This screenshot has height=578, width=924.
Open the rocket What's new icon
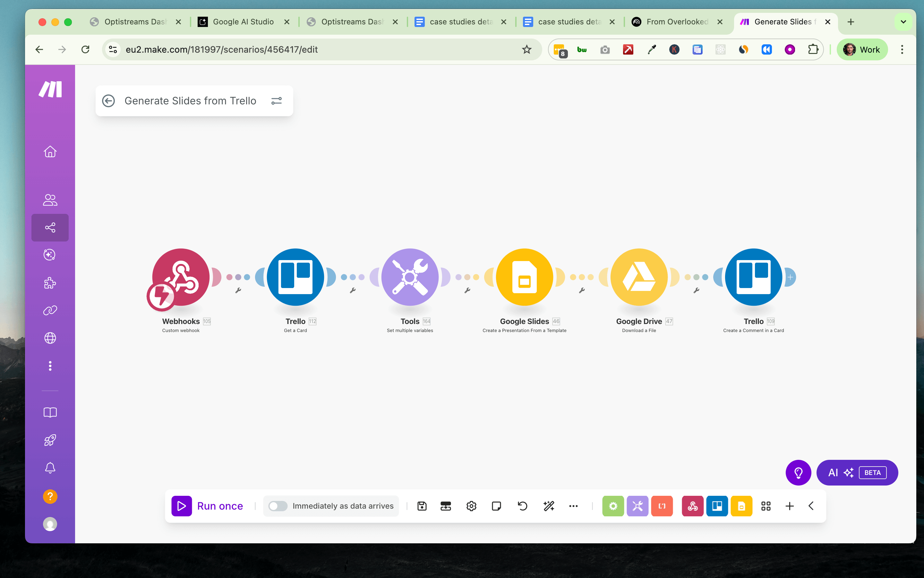50,440
